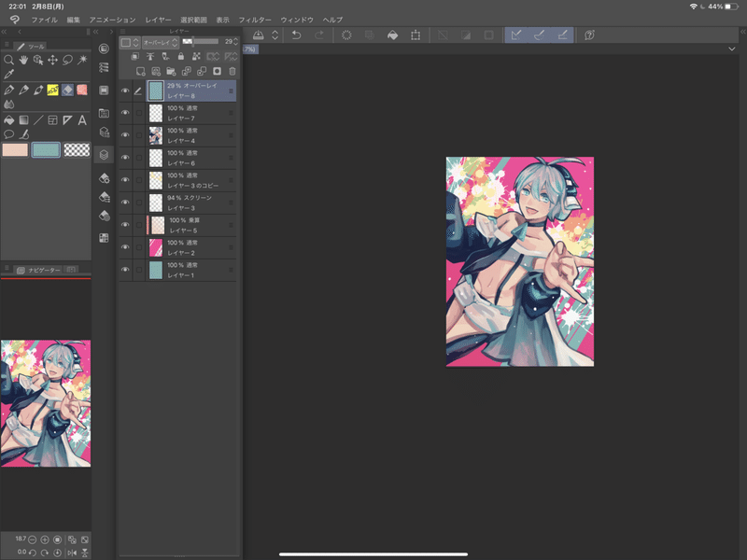Image resolution: width=747 pixels, height=560 pixels.
Task: Zoom in in the Navigator panel
Action: (x=44, y=539)
